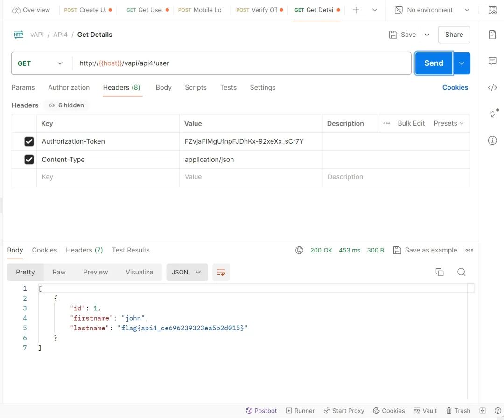Click the blue Send button
Viewport: 504px width, 420px height.
[x=433, y=63]
